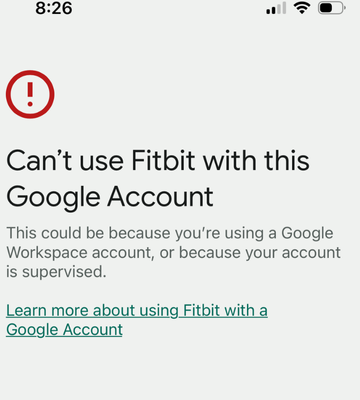Viewport: 360px width, 400px height.
Task: Tap the cellular signal bars icon
Action: pos(276,8)
